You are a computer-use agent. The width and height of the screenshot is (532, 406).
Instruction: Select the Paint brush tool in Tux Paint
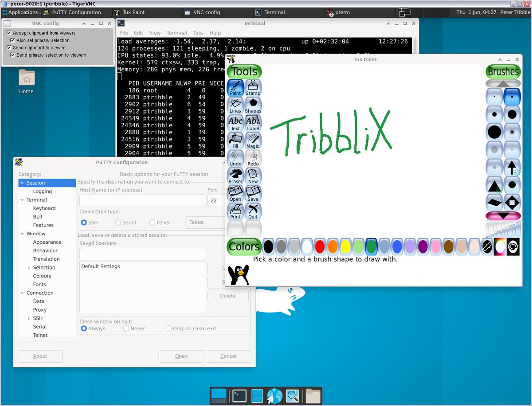pos(235,88)
